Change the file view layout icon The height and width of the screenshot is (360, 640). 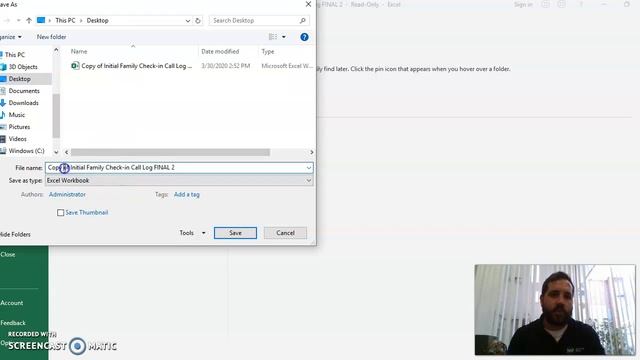[273, 37]
